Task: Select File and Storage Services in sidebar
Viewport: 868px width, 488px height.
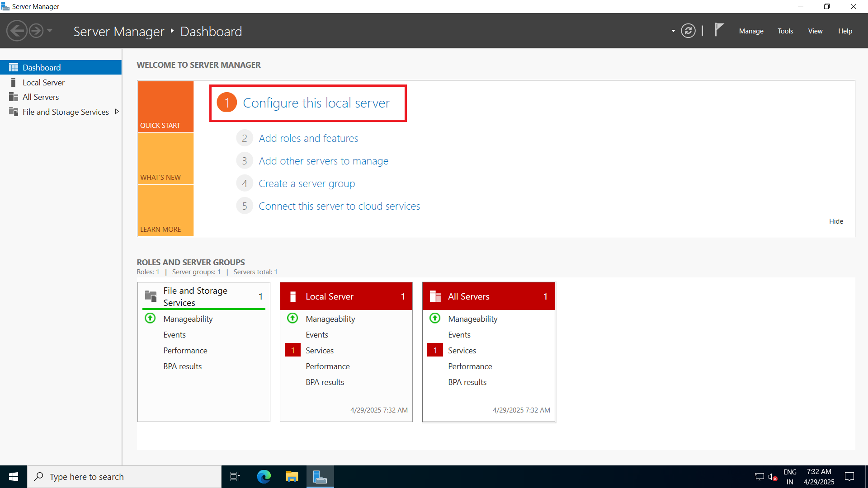Action: coord(61,112)
